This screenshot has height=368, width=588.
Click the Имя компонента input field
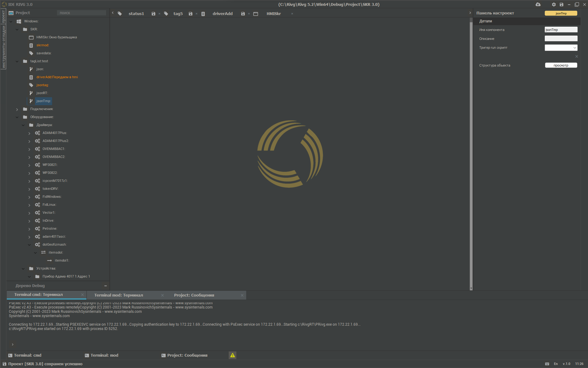click(x=561, y=30)
